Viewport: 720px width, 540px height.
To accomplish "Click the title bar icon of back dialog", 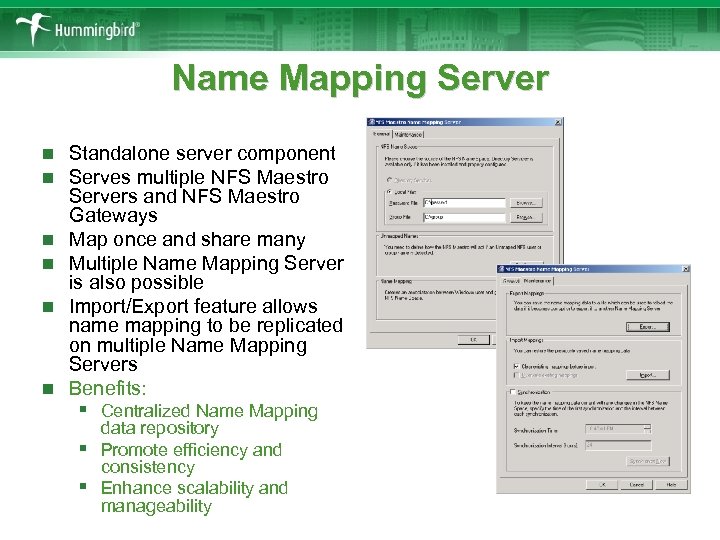I will tap(371, 122).
